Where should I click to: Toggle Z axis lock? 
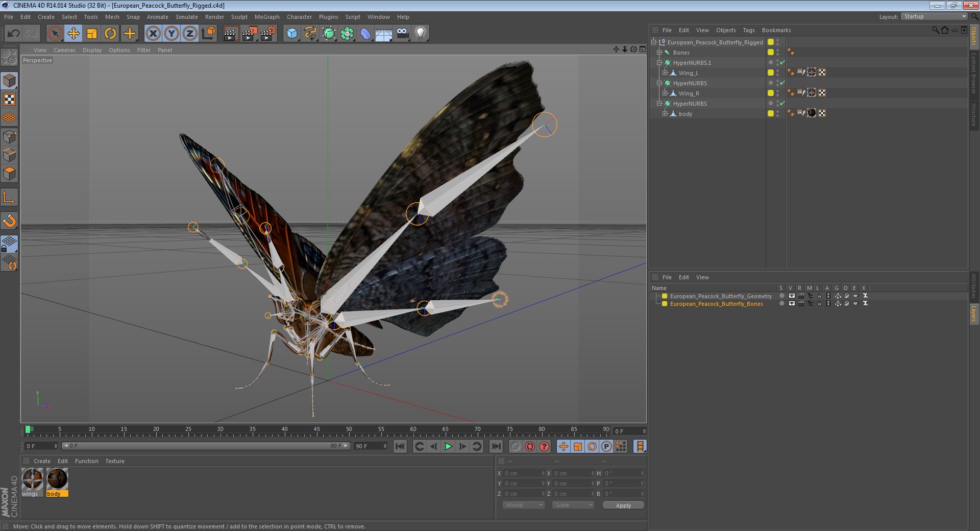point(190,34)
